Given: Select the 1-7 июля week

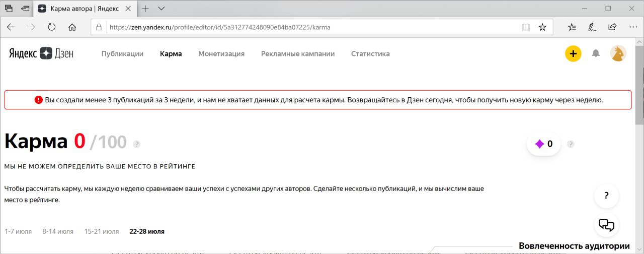Looking at the screenshot, I should [x=18, y=232].
